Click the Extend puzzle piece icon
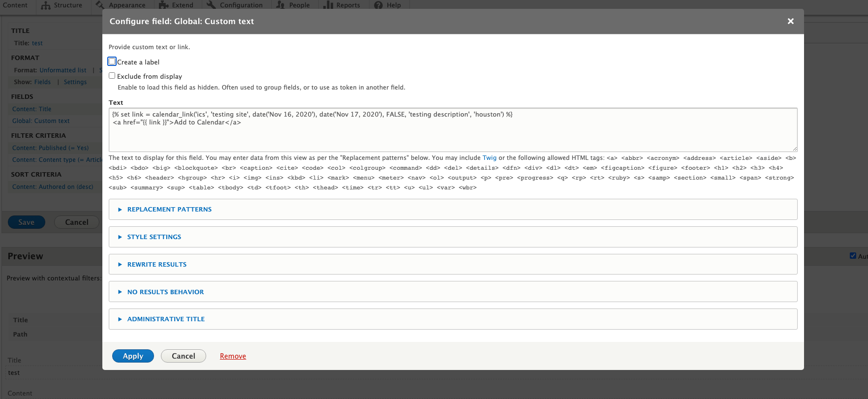 (x=163, y=5)
